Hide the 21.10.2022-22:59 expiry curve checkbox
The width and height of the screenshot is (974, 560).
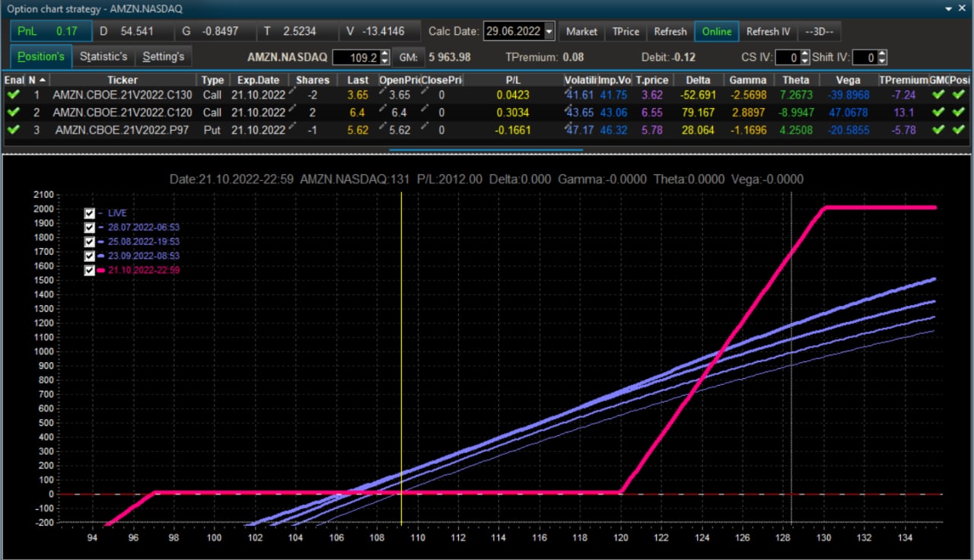click(x=90, y=270)
